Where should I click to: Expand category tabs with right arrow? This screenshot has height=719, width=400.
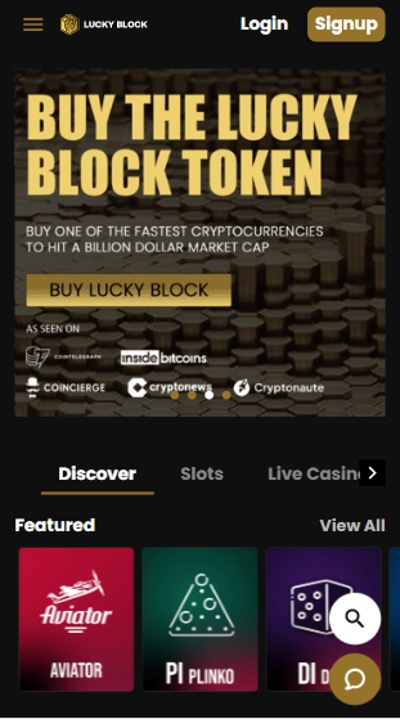(x=372, y=473)
